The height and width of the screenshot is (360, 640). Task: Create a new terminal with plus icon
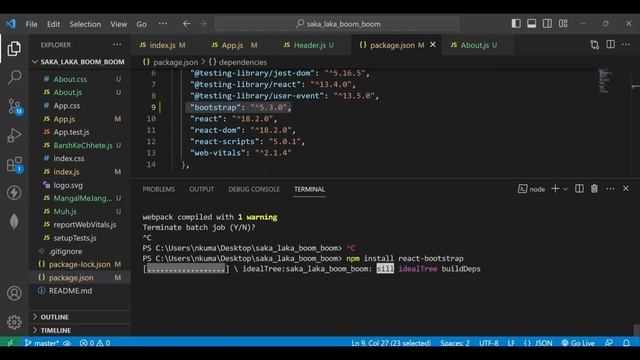pos(555,189)
